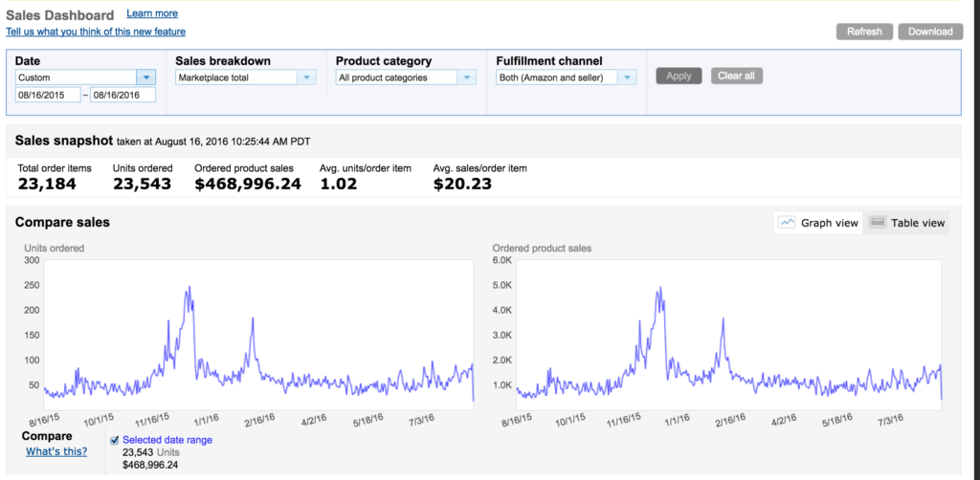The image size is (980, 480).
Task: Click the 300 axis label on units chart
Action: point(32,260)
